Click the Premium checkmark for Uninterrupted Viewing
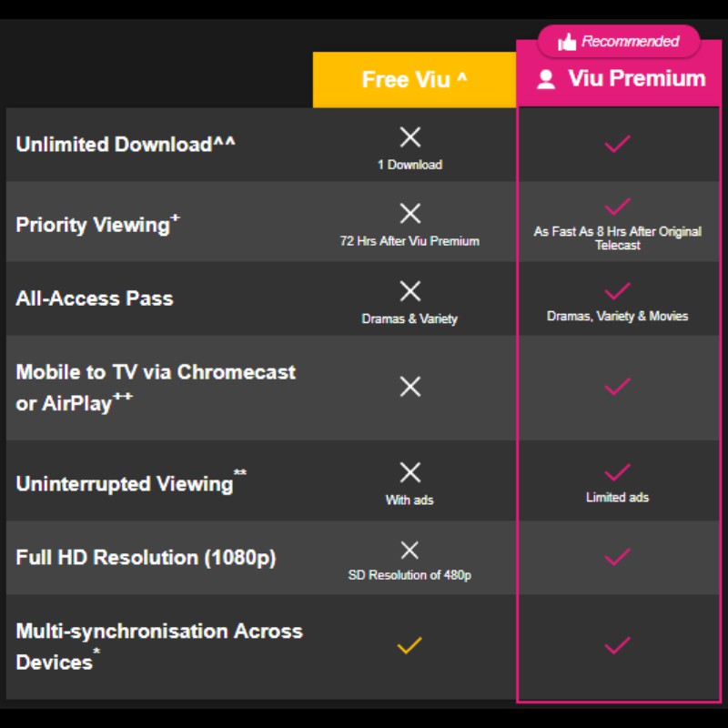Screen dimensions: 728x728 click(x=618, y=472)
